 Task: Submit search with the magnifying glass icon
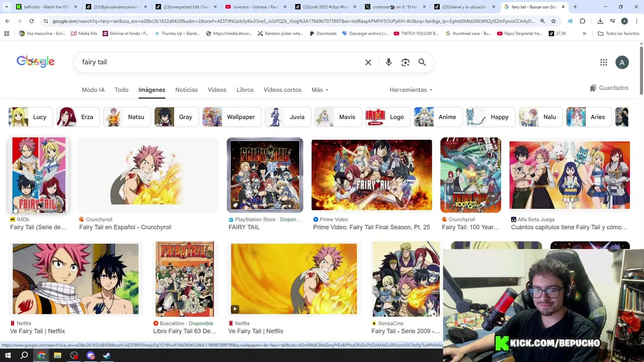pyautogui.click(x=422, y=62)
